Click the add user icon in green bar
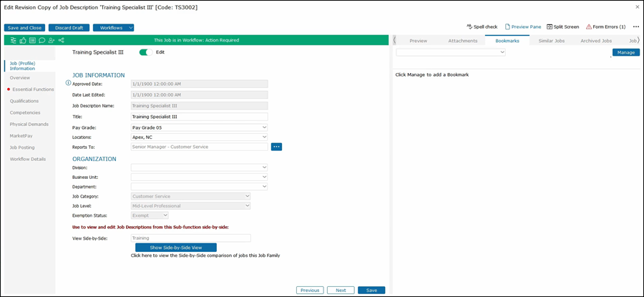 [x=52, y=40]
